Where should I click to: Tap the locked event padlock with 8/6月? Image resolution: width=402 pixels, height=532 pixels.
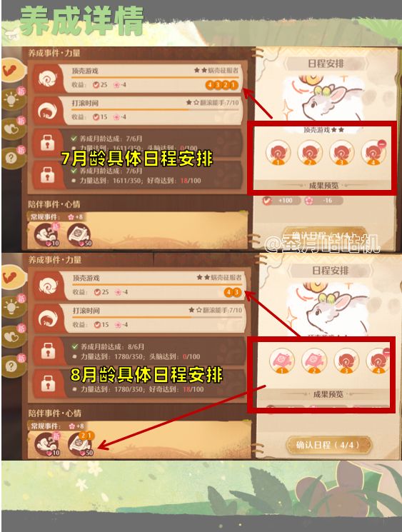[48, 351]
